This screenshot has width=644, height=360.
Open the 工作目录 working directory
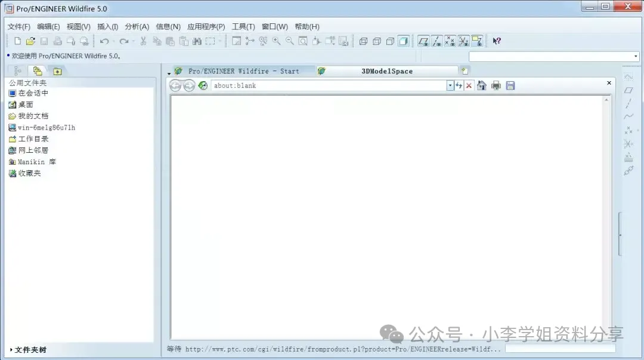coord(29,139)
